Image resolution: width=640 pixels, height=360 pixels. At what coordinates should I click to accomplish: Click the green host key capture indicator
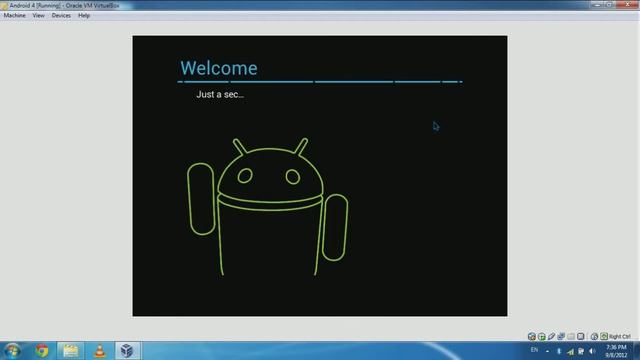[x=604, y=336]
